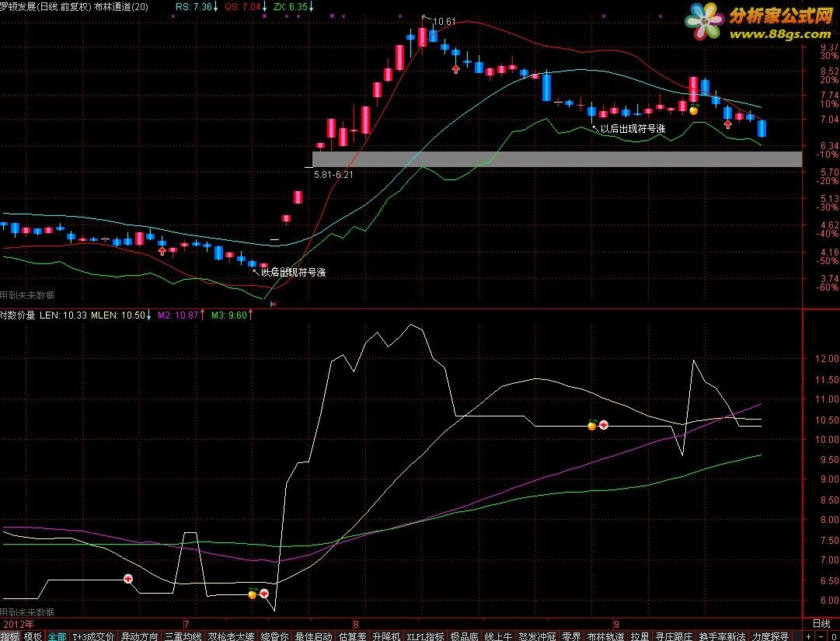Click the gray gap zone rectangle
This screenshot has height=641, width=840.
click(x=557, y=159)
